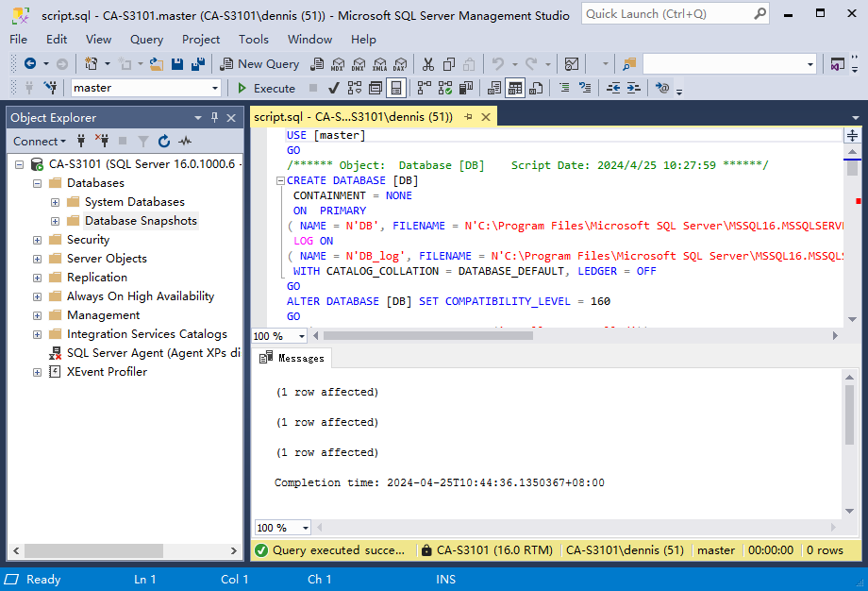The width and height of the screenshot is (868, 591).
Task: Refresh the Object Explorer tree
Action: click(x=164, y=142)
